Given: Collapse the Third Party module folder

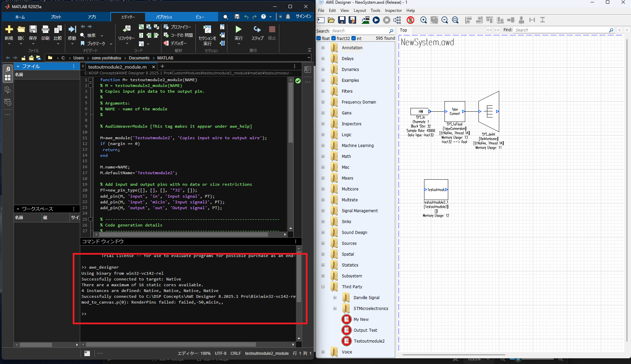Looking at the screenshot, I should [323, 287].
